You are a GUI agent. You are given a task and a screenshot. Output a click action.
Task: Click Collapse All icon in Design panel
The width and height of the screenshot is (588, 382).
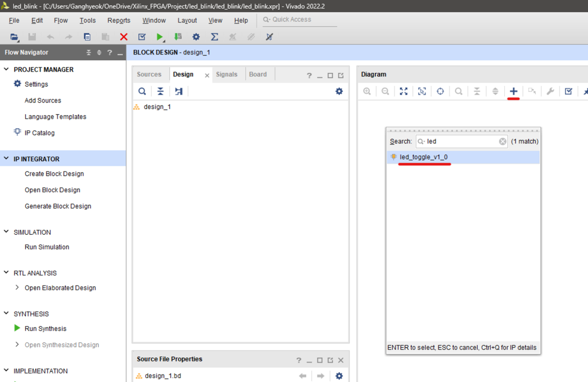(x=161, y=91)
